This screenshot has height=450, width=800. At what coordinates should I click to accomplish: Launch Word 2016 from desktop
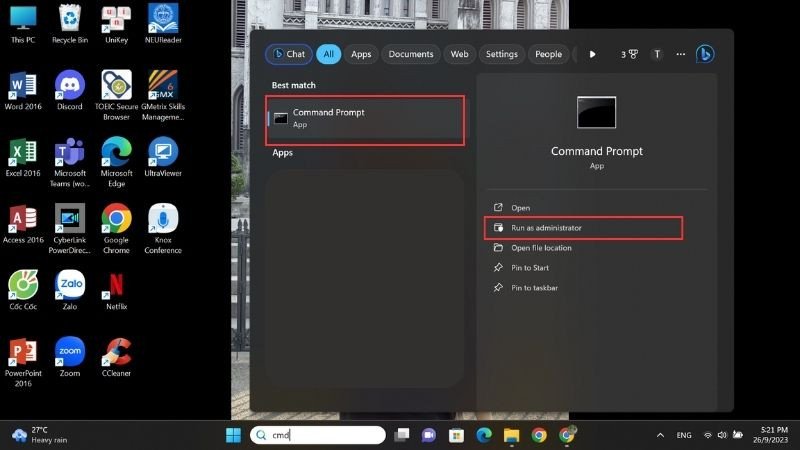23,90
